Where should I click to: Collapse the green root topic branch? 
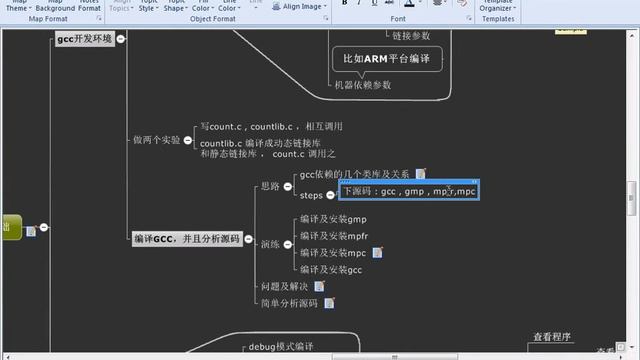pyautogui.click(x=44, y=227)
